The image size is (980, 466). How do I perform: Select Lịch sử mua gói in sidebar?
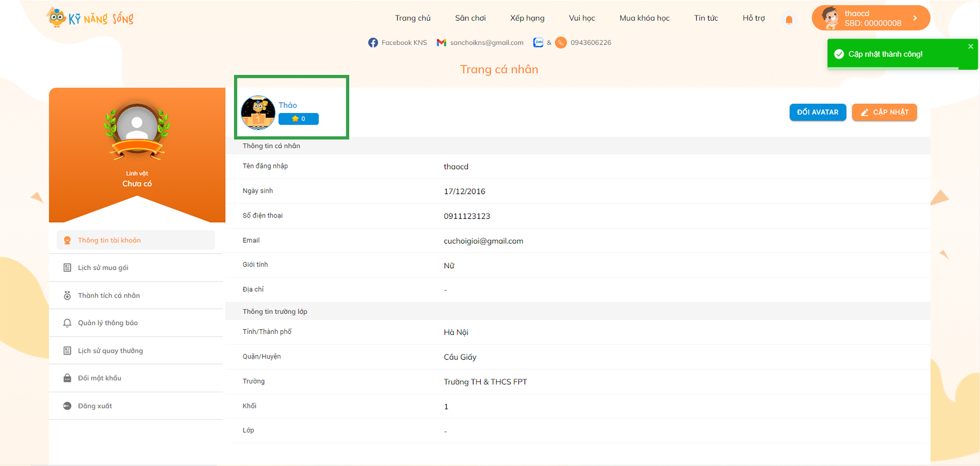click(103, 268)
